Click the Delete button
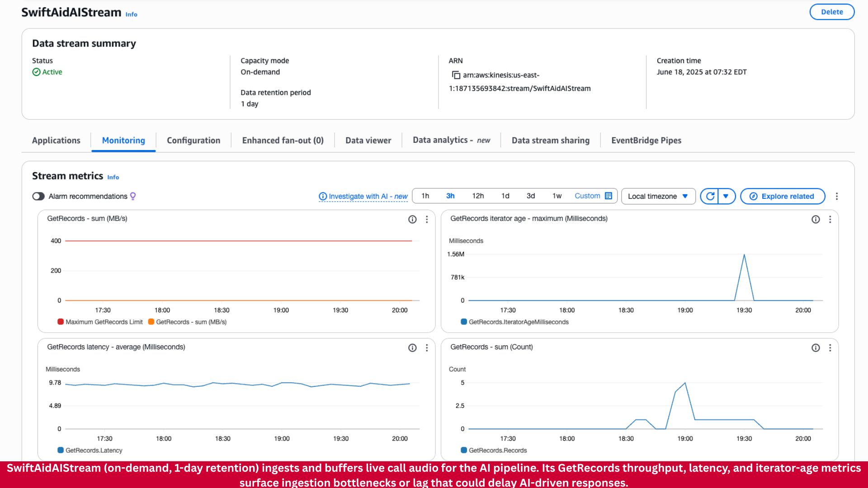This screenshot has height=488, width=868. 831,12
